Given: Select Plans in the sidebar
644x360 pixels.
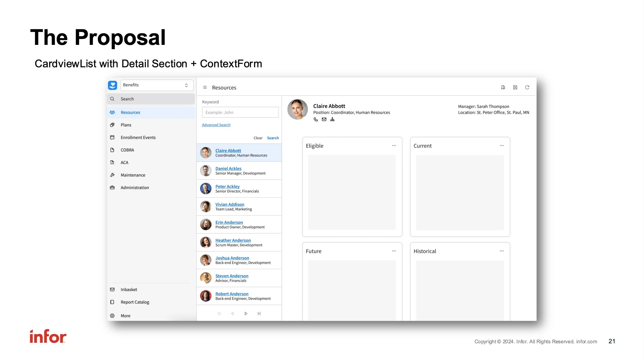Looking at the screenshot, I should point(126,125).
